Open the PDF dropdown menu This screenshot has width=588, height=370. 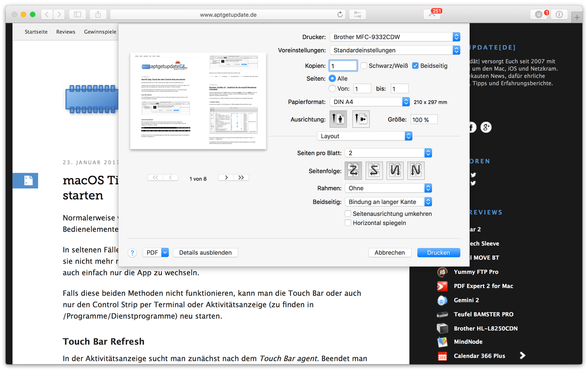pos(156,253)
